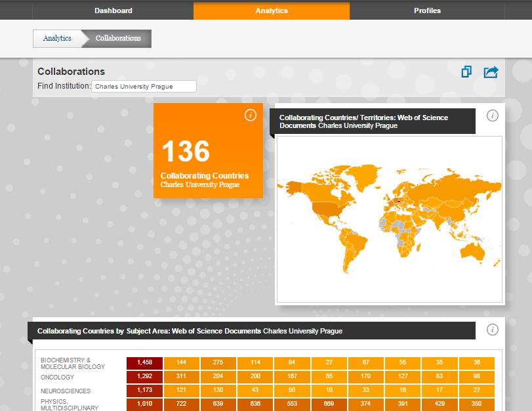Click the 35 heatmap cell
This screenshot has height=411, width=532.
(440, 363)
